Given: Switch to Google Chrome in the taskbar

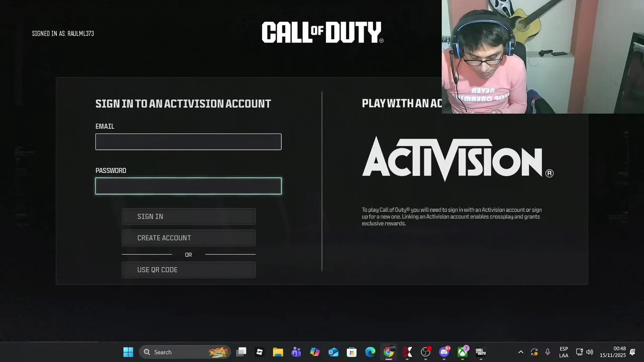Looking at the screenshot, I should coord(389,352).
